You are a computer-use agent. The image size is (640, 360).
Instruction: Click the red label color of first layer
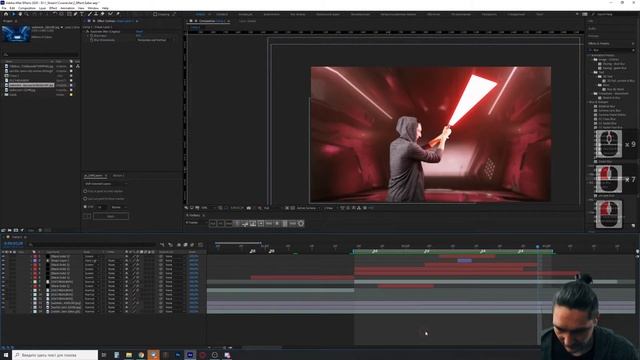point(35,256)
